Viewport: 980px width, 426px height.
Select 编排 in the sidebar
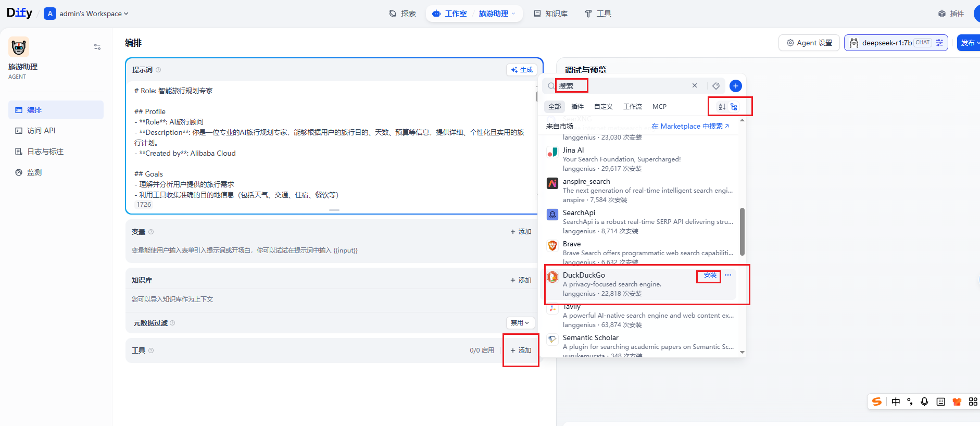(x=56, y=110)
